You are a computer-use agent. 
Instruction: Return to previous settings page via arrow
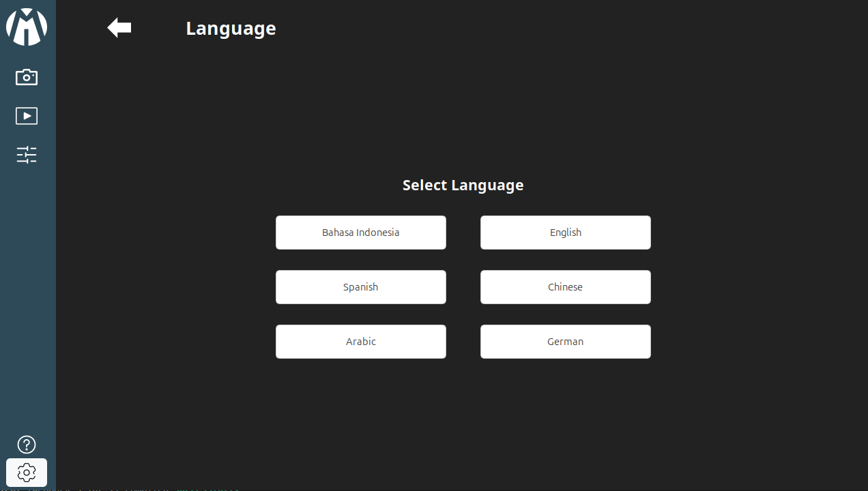119,28
